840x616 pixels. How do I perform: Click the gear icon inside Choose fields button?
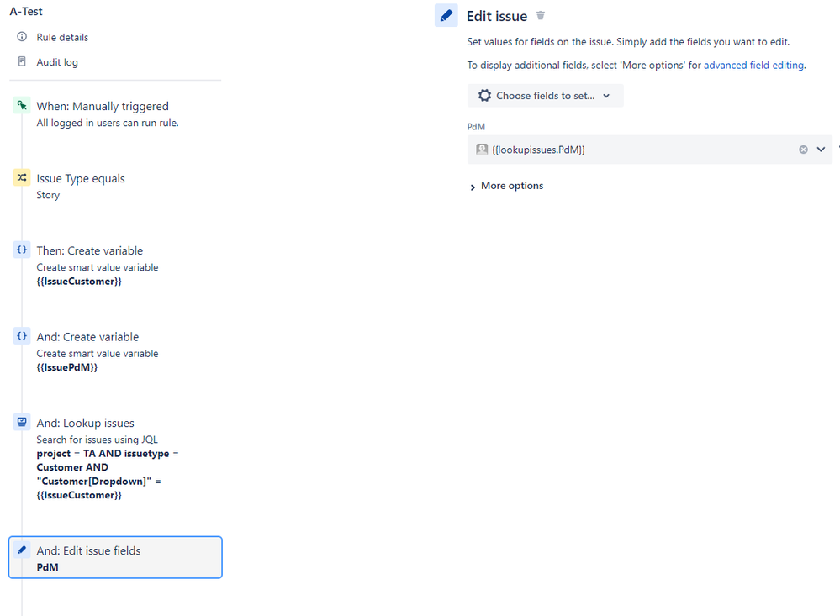click(x=484, y=95)
